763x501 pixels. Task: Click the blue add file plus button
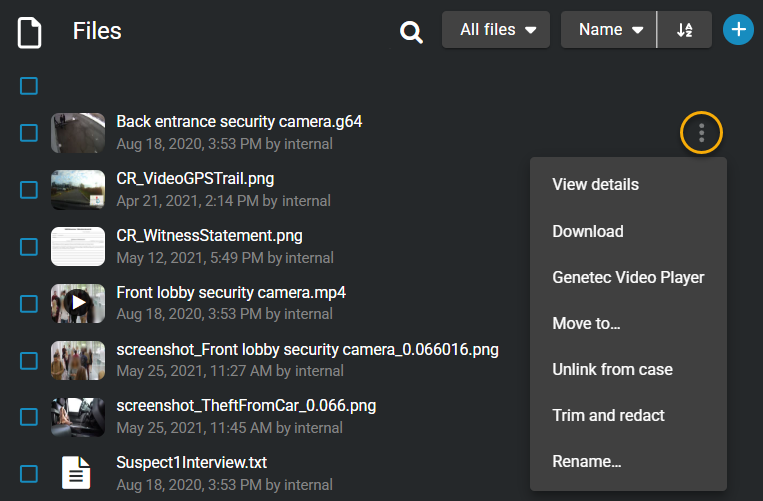point(738,29)
